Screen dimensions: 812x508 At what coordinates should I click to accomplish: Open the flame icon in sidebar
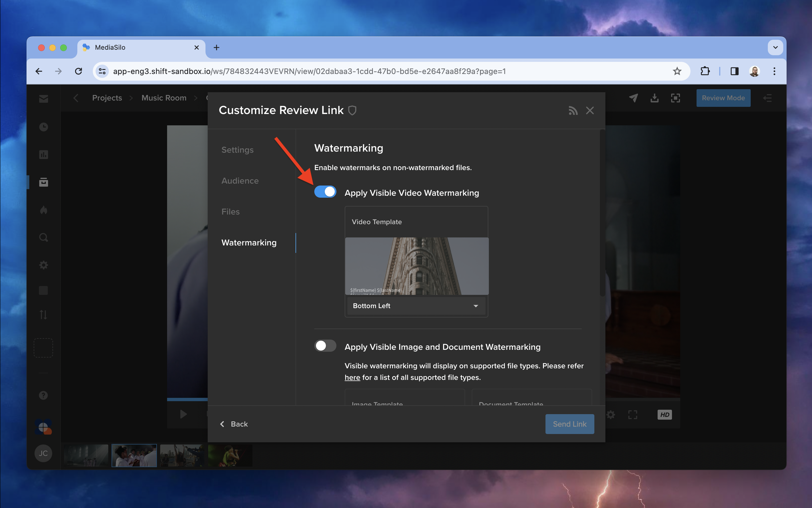43,210
